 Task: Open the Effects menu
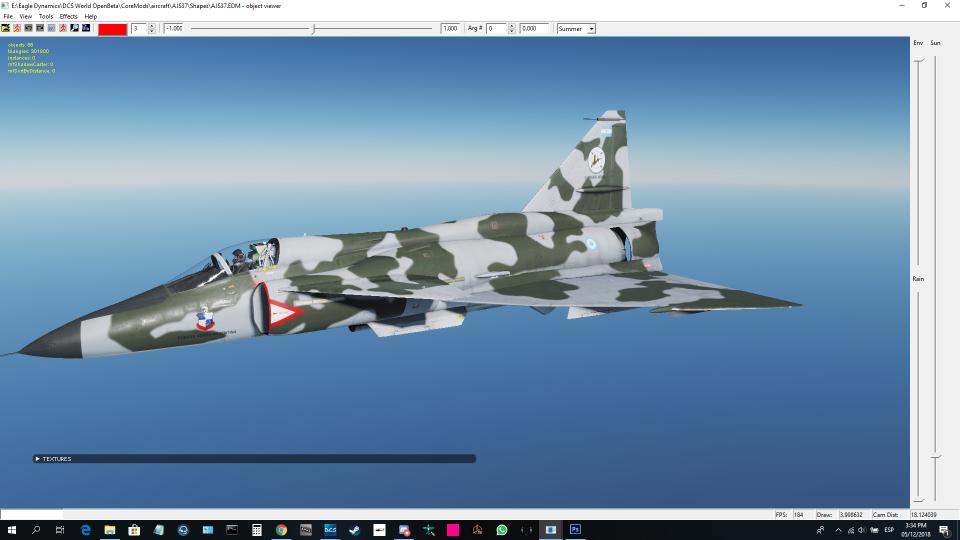point(68,17)
